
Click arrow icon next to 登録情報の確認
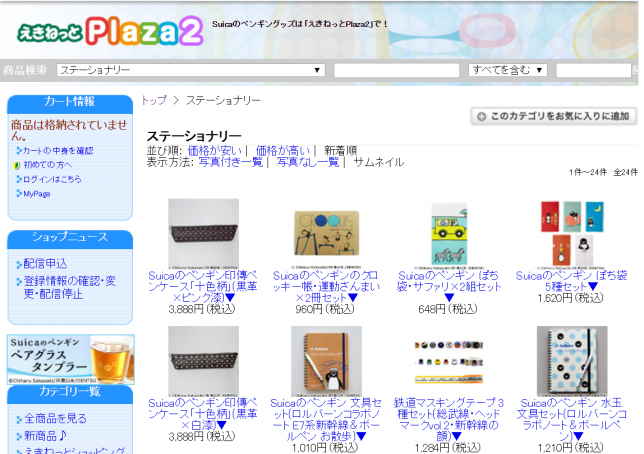(x=19, y=282)
